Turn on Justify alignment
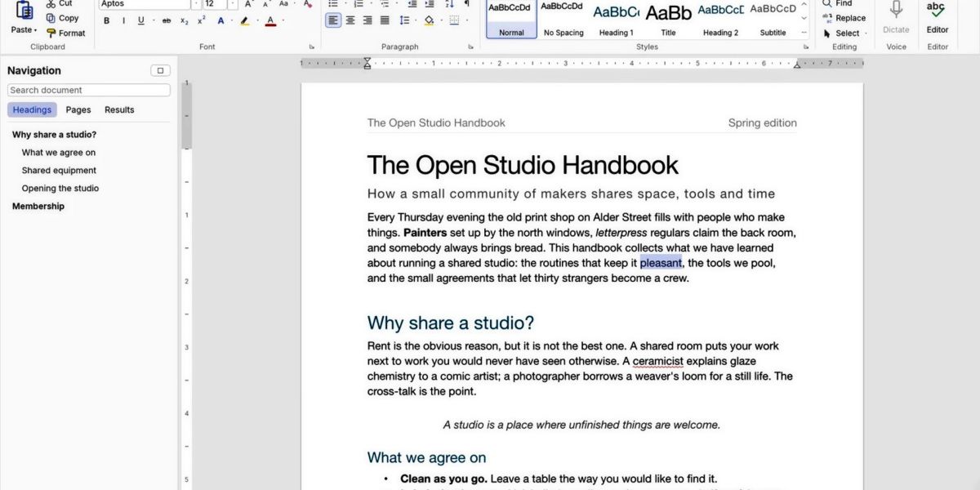Screen dimensions: 980x490 point(385,20)
